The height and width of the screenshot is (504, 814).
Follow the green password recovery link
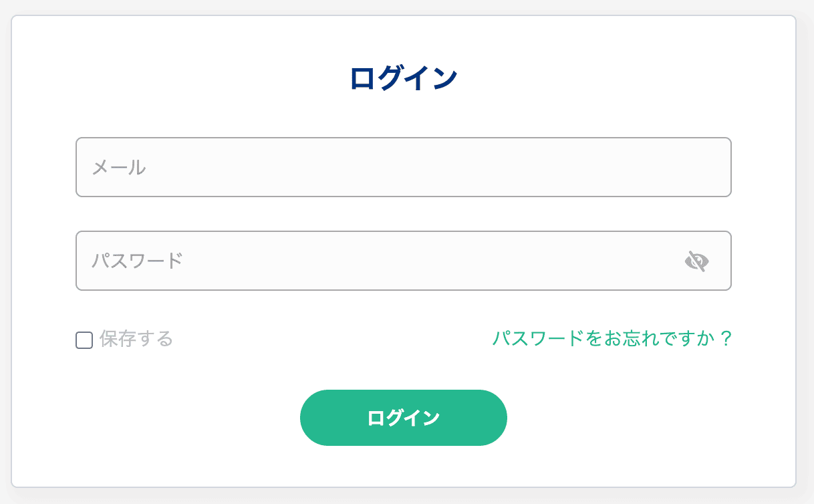coord(613,339)
